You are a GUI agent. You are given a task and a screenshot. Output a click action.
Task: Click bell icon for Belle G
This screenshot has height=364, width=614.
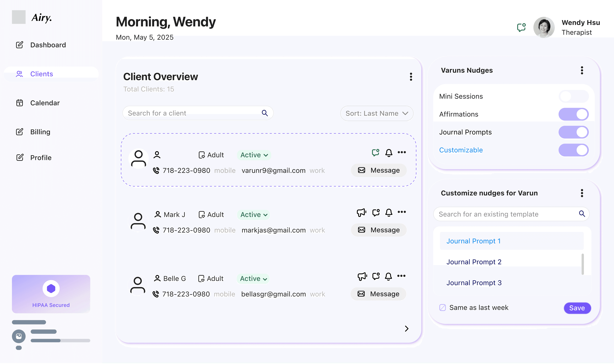coord(388,276)
